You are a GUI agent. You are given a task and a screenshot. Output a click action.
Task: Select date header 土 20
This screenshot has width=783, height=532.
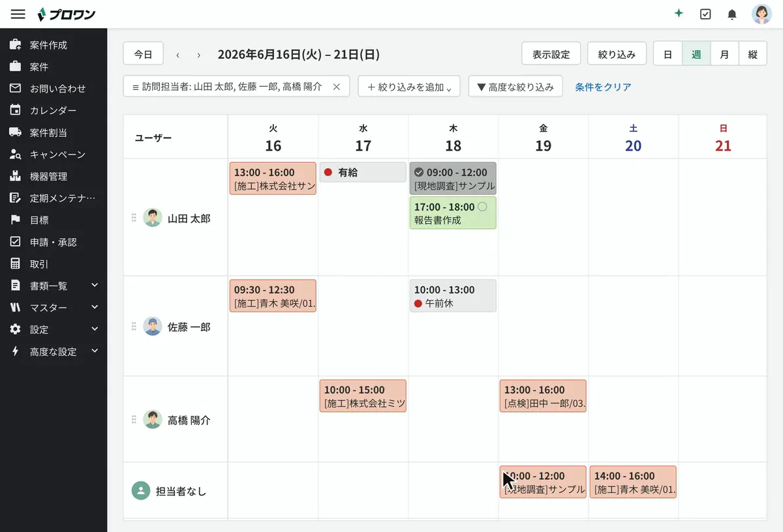[x=633, y=138]
